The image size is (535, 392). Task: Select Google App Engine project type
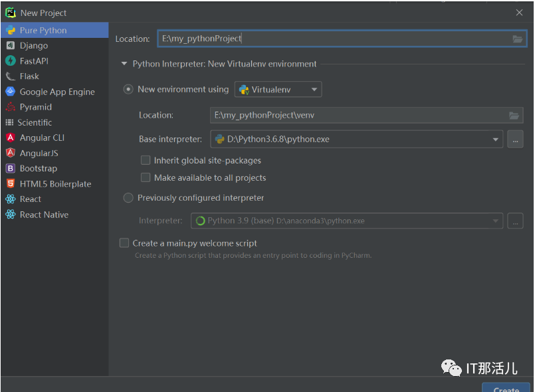pyautogui.click(x=54, y=92)
